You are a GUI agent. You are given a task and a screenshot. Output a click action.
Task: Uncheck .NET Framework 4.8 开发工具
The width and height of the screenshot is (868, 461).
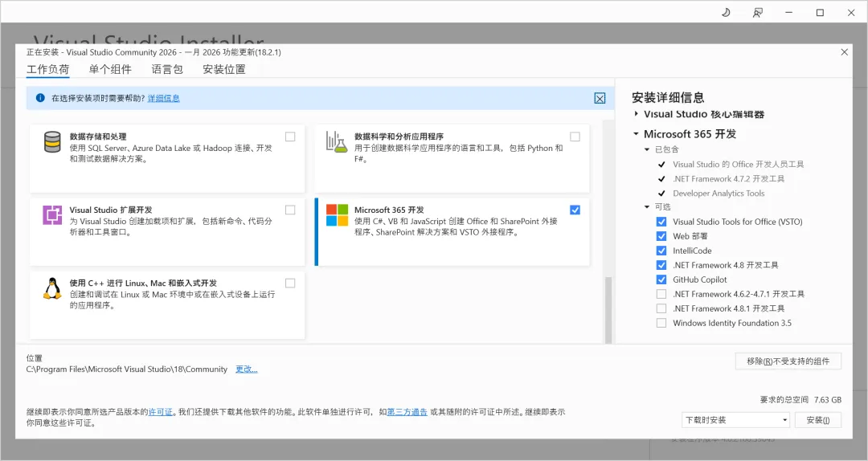pyautogui.click(x=661, y=265)
